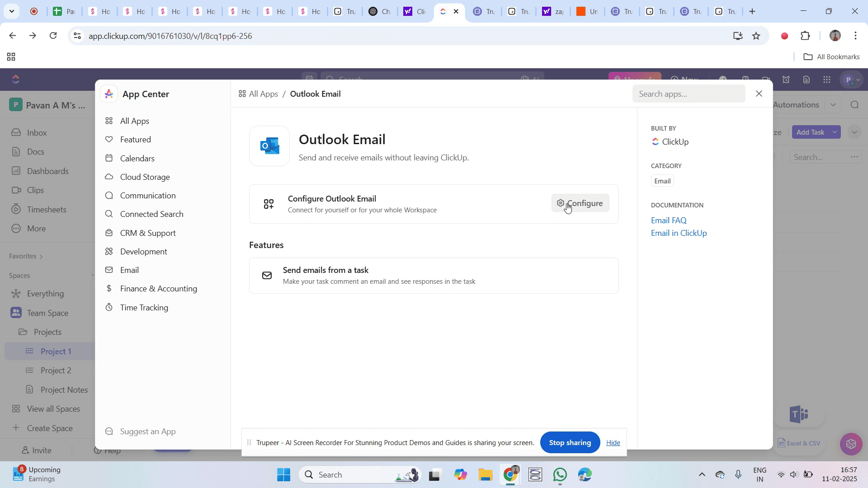
Task: Expand the Add Task dropdown arrow
Action: (835, 132)
